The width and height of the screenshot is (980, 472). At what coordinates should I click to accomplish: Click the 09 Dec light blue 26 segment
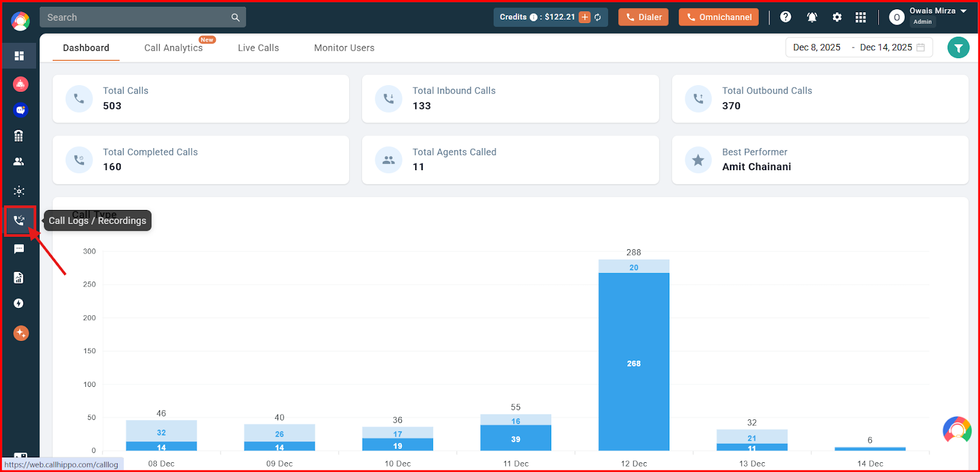[279, 433]
